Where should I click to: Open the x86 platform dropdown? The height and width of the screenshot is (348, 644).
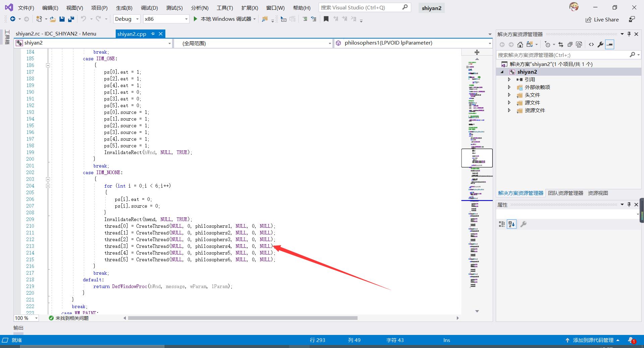pyautogui.click(x=186, y=19)
